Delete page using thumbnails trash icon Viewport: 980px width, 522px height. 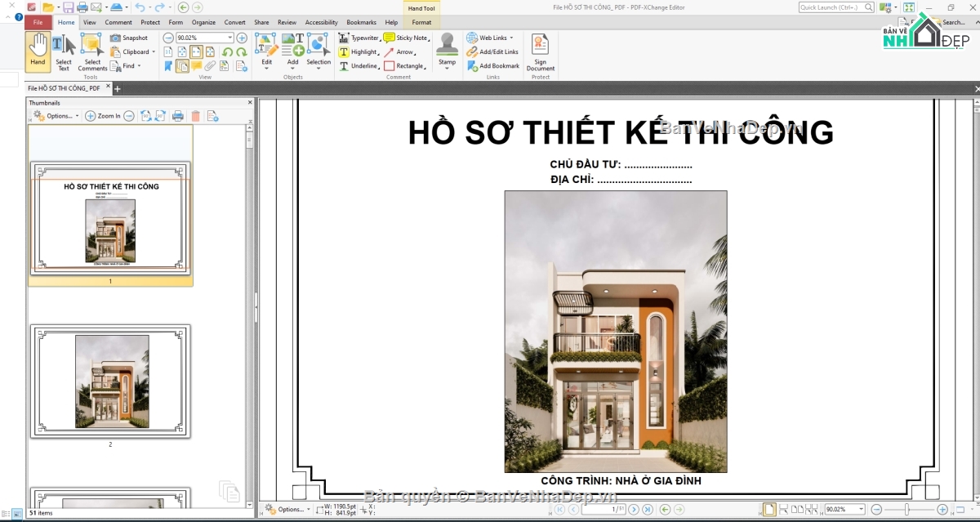[x=195, y=116]
